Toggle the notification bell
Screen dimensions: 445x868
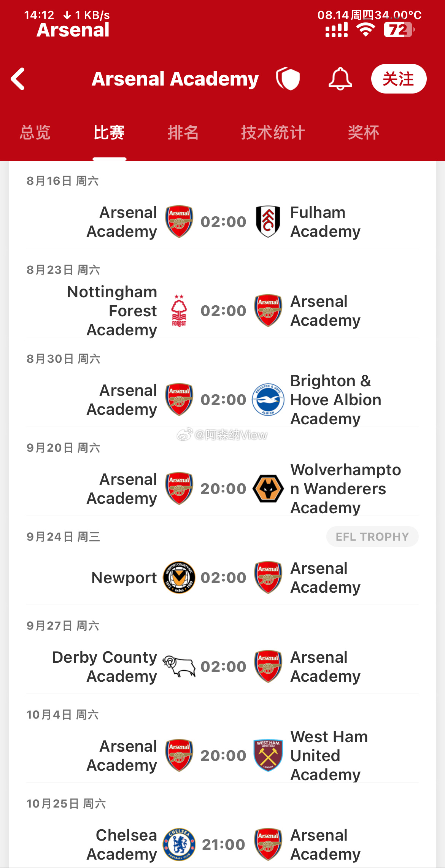point(340,79)
